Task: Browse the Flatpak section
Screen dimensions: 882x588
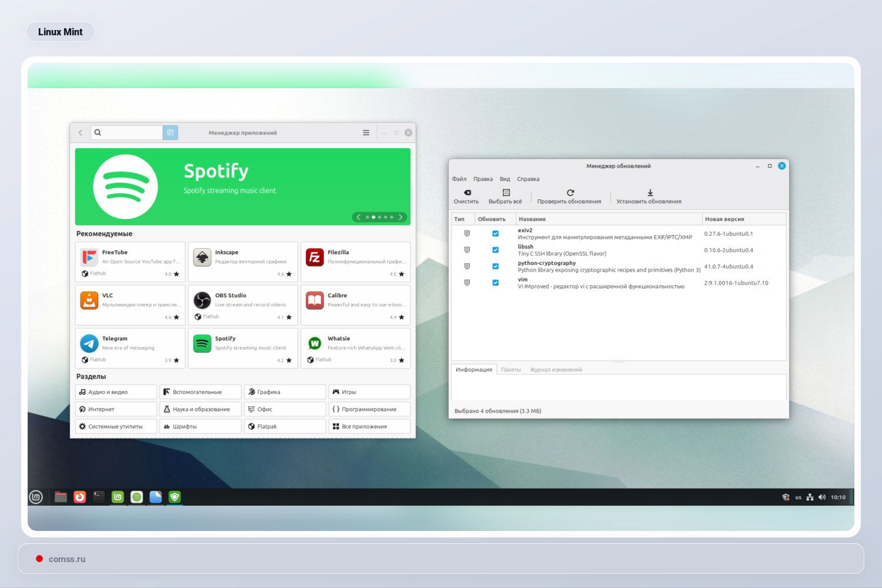Action: [285, 426]
